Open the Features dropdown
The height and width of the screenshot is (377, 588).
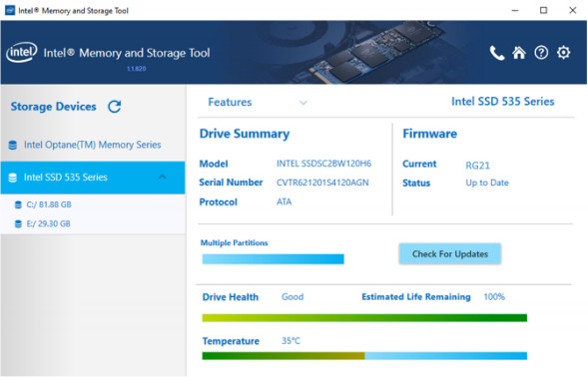258,103
